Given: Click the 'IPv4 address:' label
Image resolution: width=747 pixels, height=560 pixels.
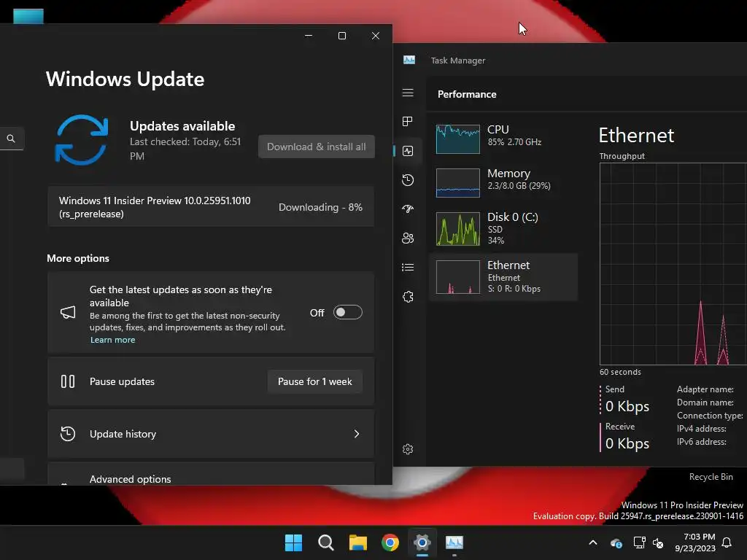Looking at the screenshot, I should (x=701, y=429).
